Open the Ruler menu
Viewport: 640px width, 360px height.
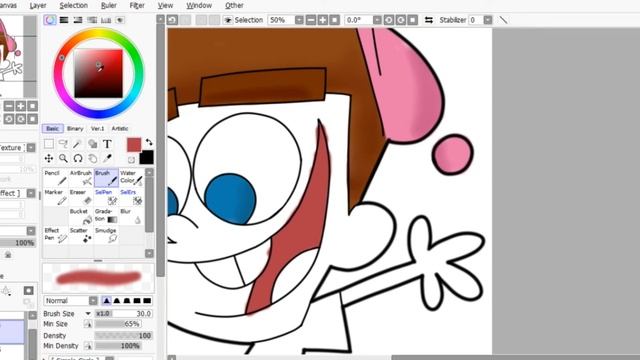[x=109, y=5]
